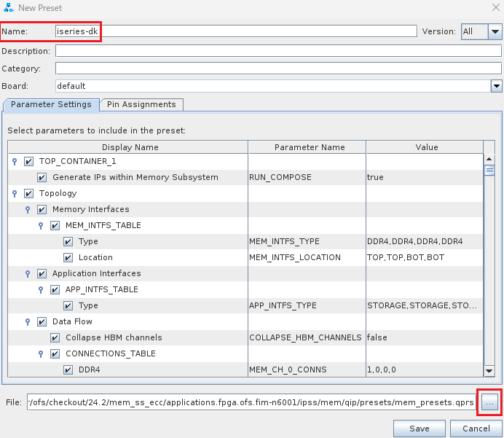Click the Cancel button
Screen dimensions: 504x438
pyautogui.click(x=476, y=429)
